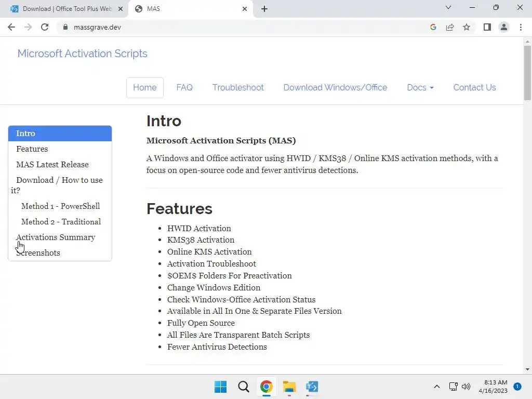This screenshot has width=532, height=399.
Task: Open the Google icon in address bar
Action: click(433, 27)
